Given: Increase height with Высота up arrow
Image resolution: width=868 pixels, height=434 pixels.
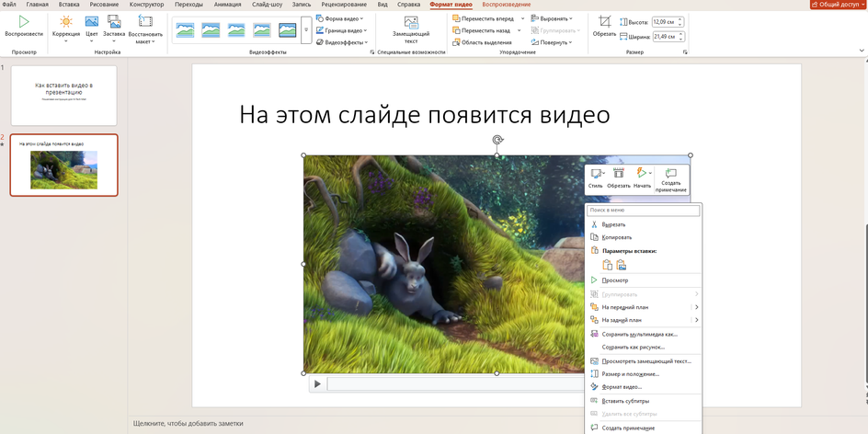Looking at the screenshot, I should coord(681,20).
